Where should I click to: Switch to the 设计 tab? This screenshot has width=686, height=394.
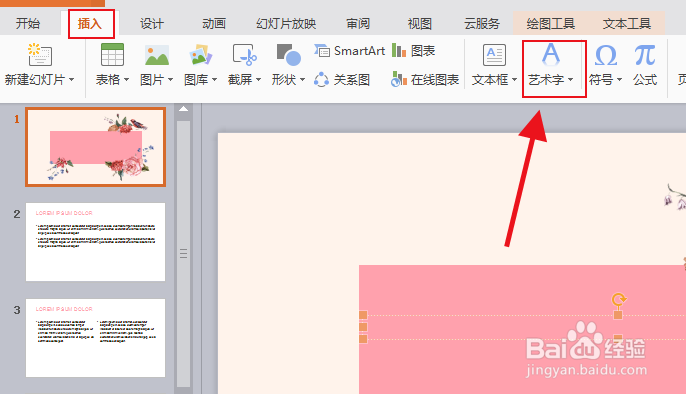152,24
